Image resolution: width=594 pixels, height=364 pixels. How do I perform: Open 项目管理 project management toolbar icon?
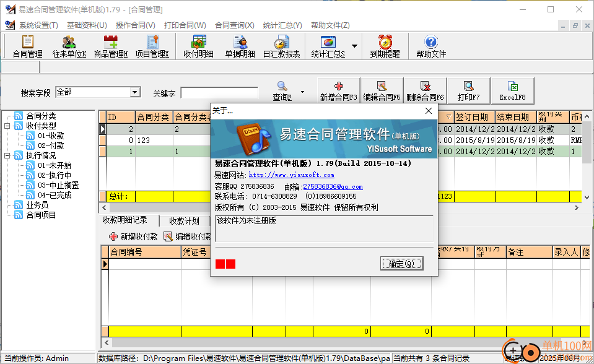click(x=152, y=46)
